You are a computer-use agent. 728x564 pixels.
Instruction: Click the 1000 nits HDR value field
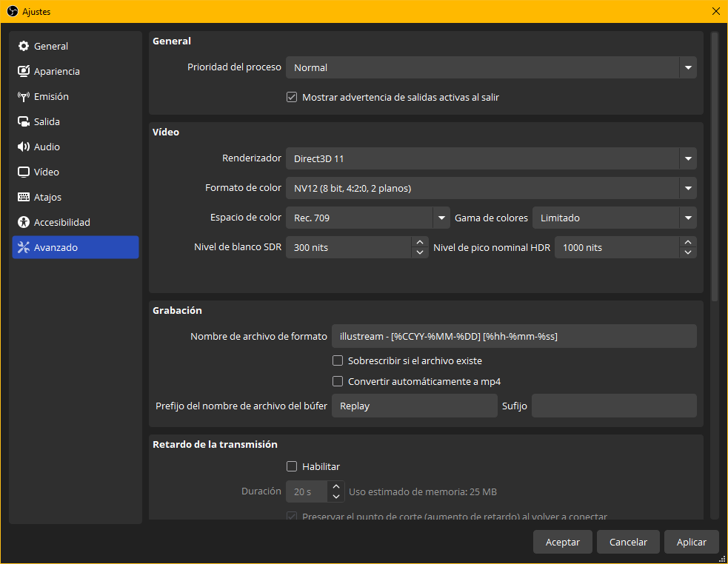[618, 247]
